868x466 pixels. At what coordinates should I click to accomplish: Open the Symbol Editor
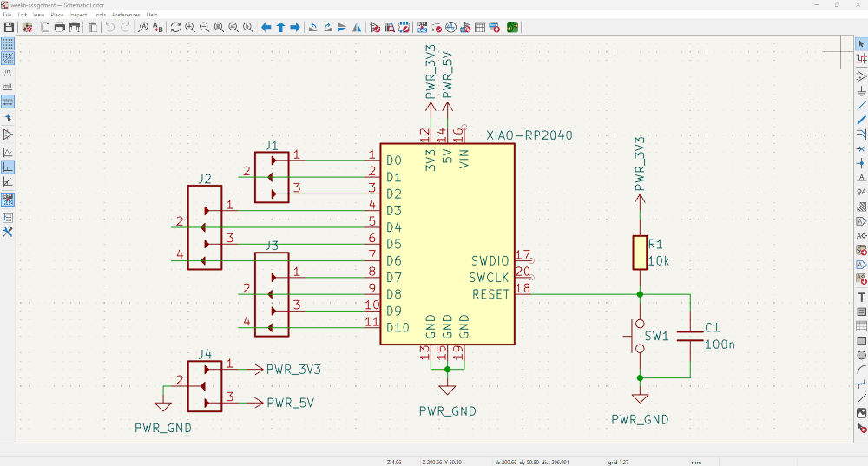point(375,27)
